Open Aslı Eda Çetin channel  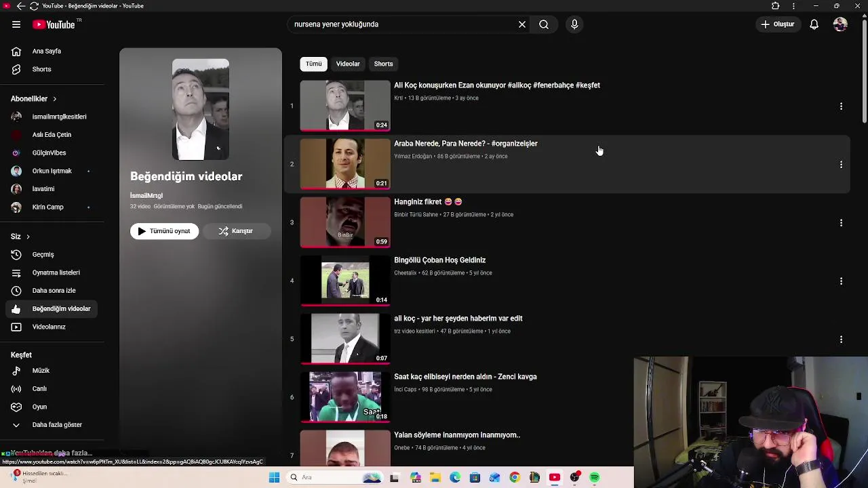pyautogui.click(x=52, y=134)
